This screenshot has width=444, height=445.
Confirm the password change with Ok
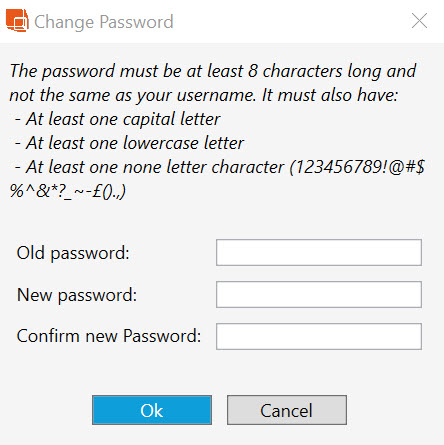(x=152, y=410)
